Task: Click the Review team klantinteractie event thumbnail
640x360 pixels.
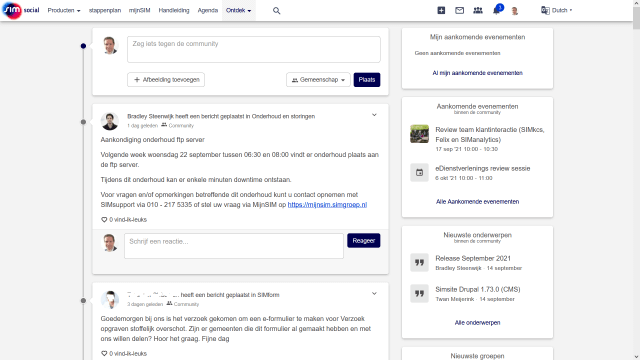Action: pos(420,134)
